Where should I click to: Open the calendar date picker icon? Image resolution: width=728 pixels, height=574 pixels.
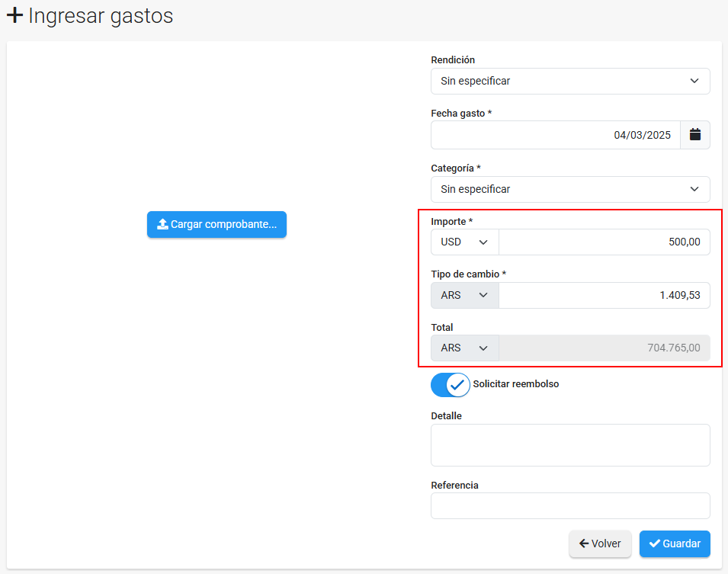694,135
